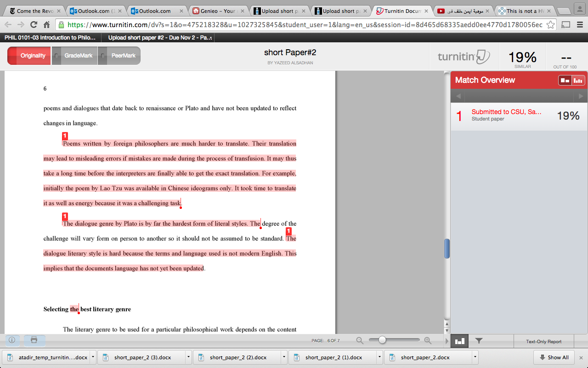588x368 pixels.
Task: Click the browser Back arrow
Action: (8, 24)
